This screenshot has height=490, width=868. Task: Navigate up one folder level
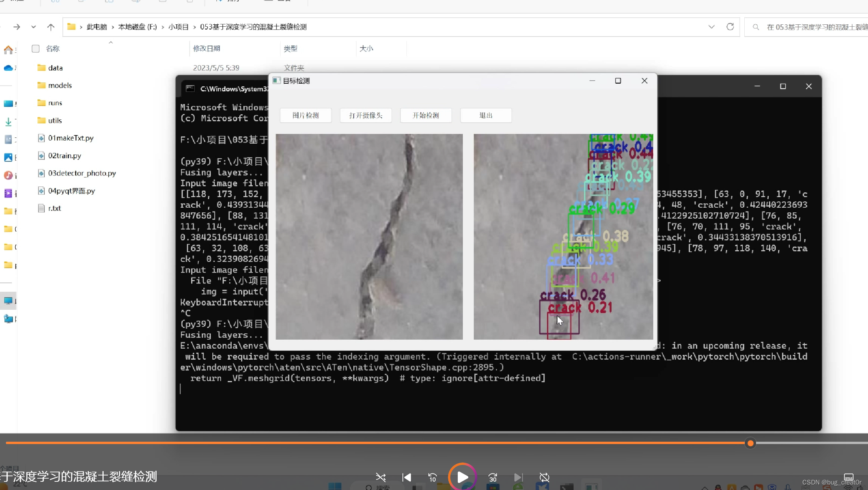pos(51,27)
